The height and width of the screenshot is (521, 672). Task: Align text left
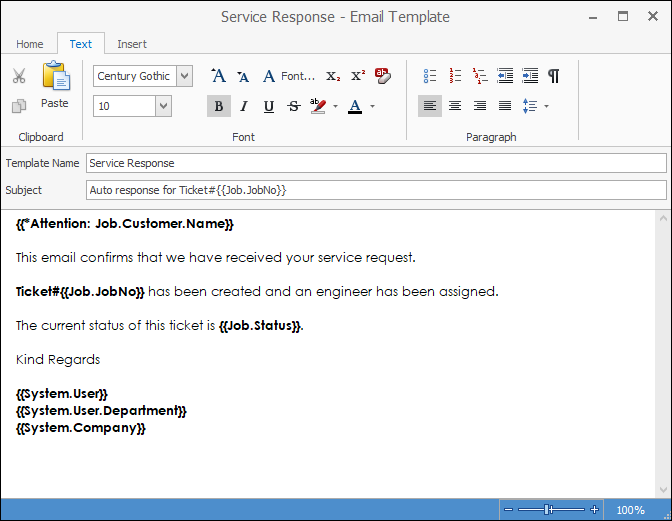click(430, 106)
